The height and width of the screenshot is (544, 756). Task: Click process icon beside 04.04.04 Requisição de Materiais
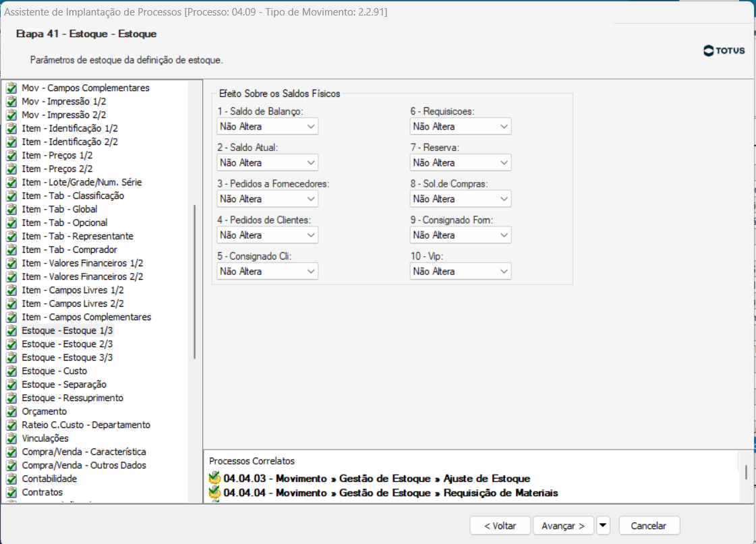214,493
